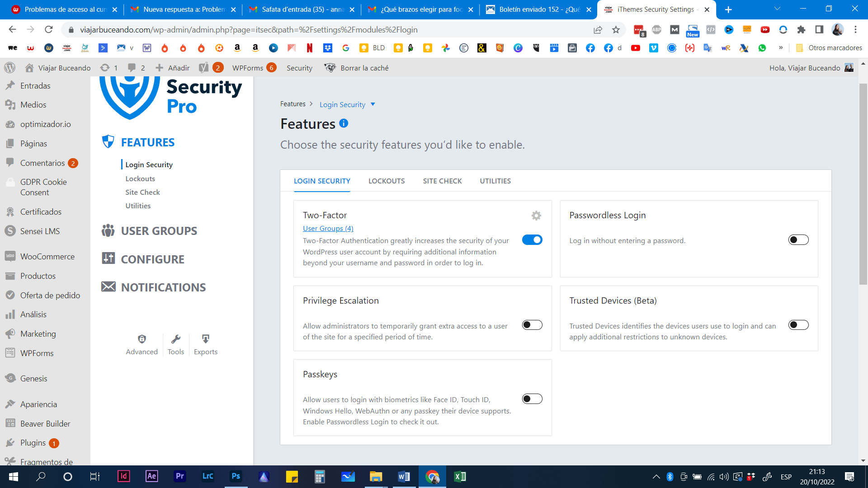868x488 pixels.
Task: Open Photoshop from taskbar
Action: [236, 476]
